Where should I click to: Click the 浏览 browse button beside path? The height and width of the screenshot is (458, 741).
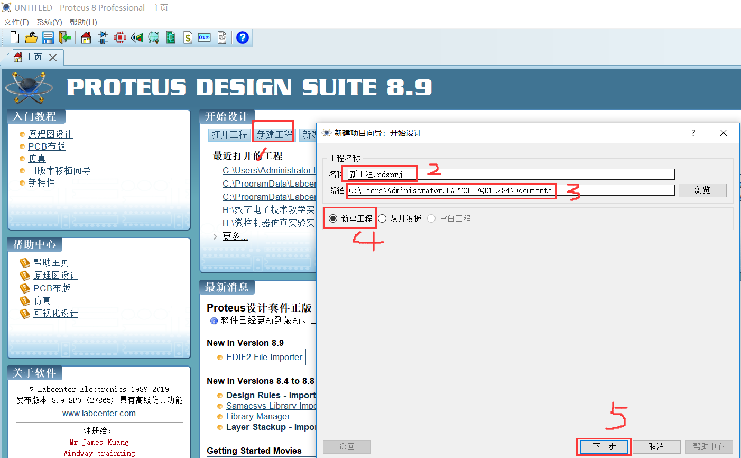click(702, 190)
